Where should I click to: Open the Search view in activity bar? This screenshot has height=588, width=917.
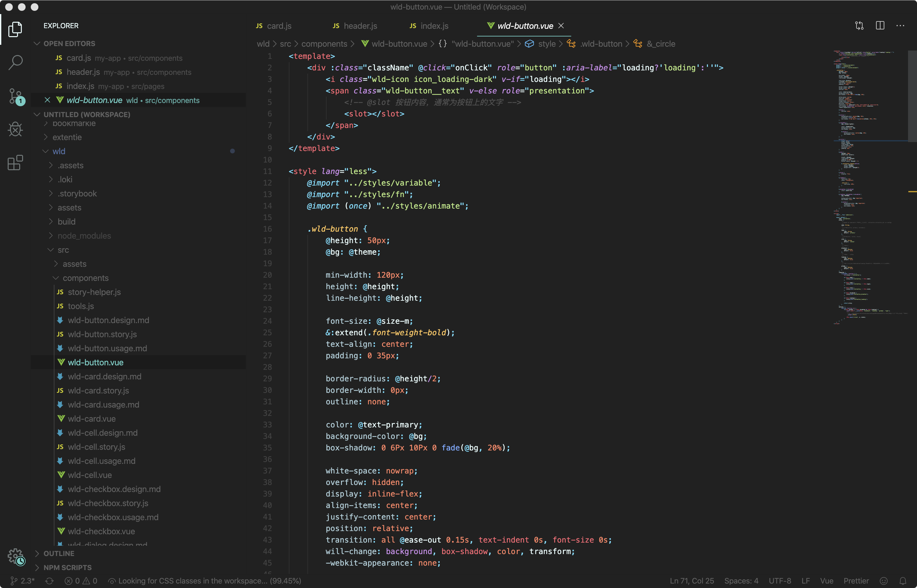tap(15, 62)
